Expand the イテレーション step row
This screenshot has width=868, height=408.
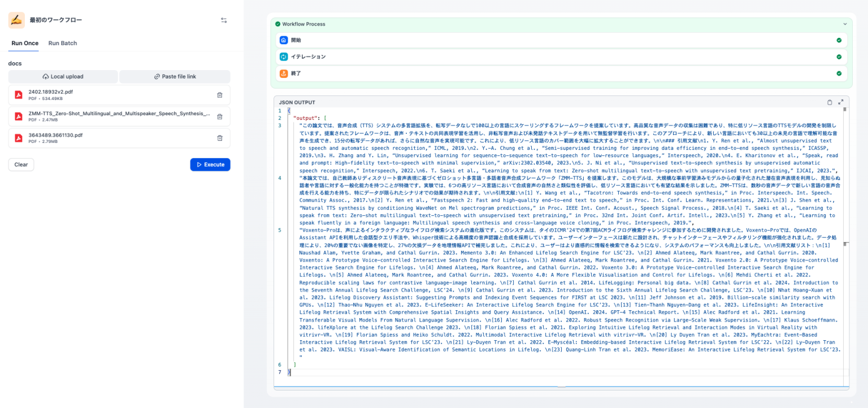click(x=558, y=57)
